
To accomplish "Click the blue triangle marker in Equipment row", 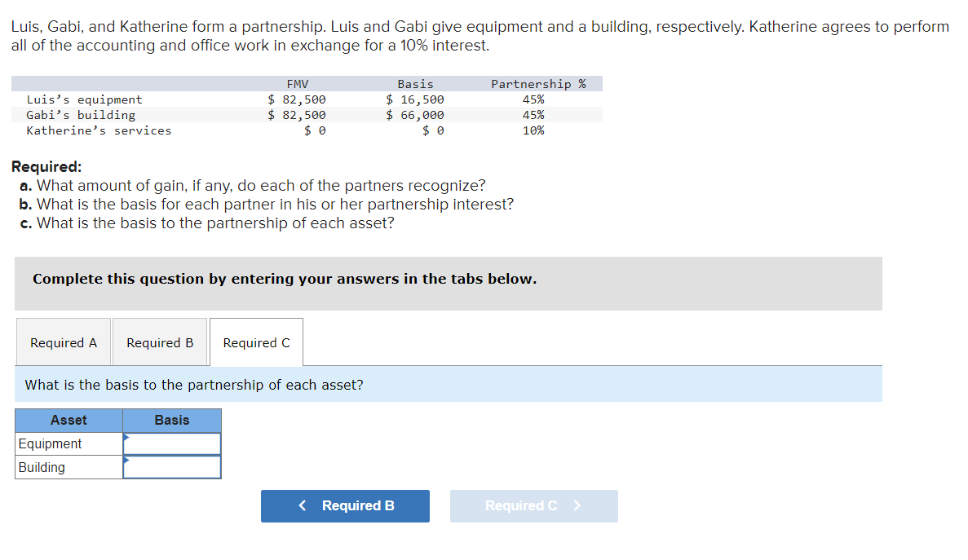I will click(127, 439).
